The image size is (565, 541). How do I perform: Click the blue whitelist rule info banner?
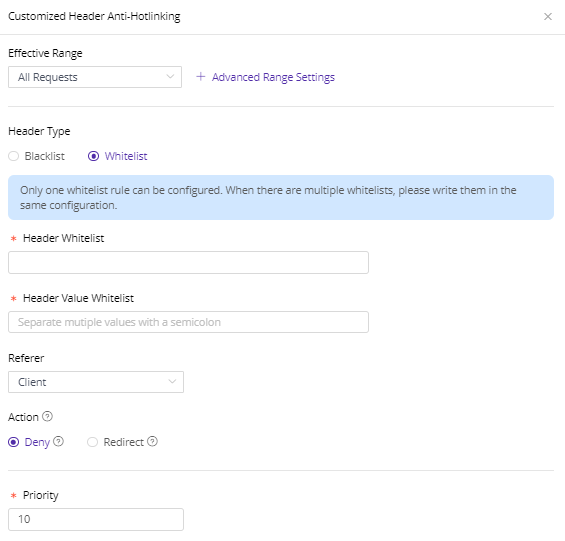(281, 198)
